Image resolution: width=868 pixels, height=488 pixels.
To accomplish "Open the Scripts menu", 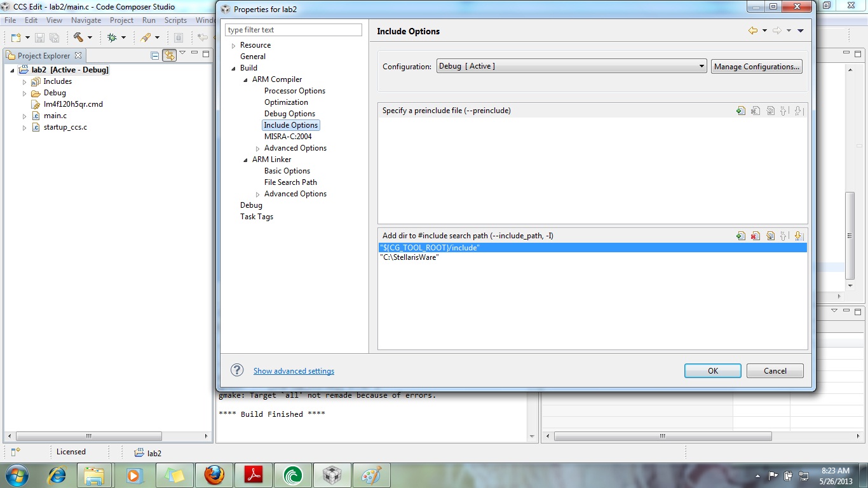I will point(175,20).
